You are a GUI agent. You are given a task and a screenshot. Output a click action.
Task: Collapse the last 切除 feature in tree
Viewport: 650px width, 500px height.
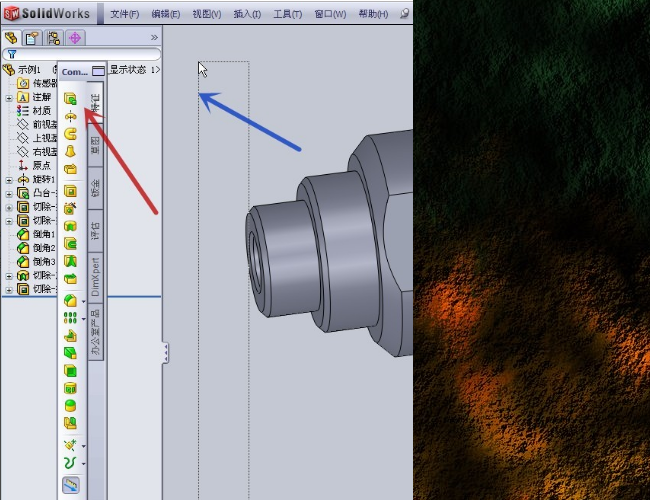(9, 290)
